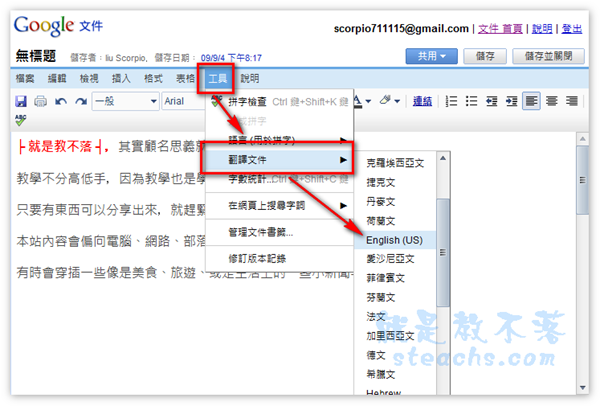This screenshot has width=600, height=406.
Task: Click the Undo arrow icon
Action: coord(61,101)
